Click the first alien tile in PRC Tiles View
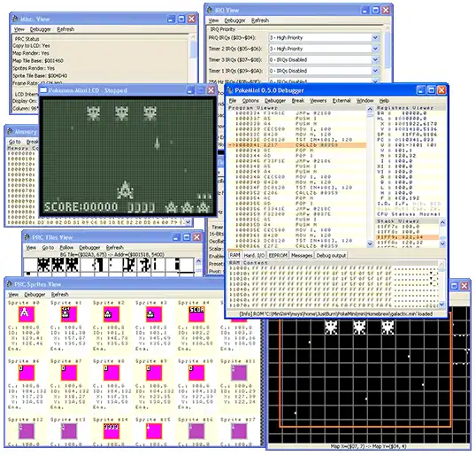Image resolution: width=476 pixels, height=456 pixels. [x=43, y=265]
